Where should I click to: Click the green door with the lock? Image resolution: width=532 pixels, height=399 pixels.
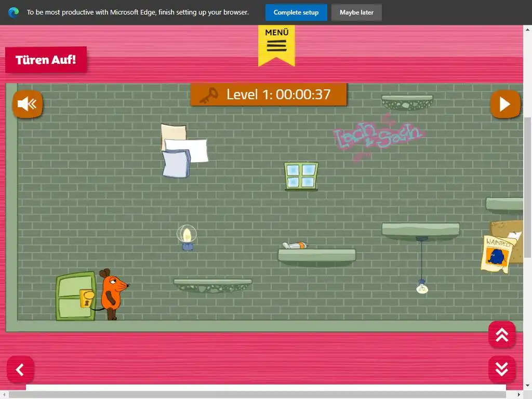click(x=76, y=296)
